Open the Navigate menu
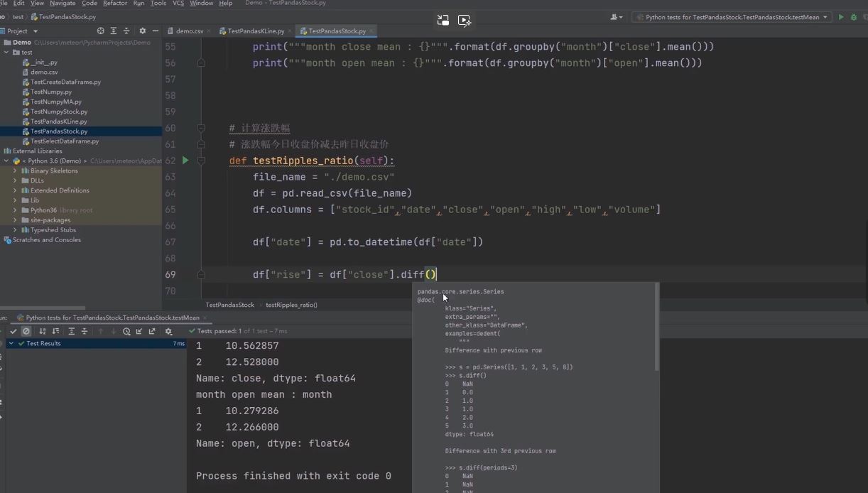The width and height of the screenshot is (868, 493). pos(63,4)
